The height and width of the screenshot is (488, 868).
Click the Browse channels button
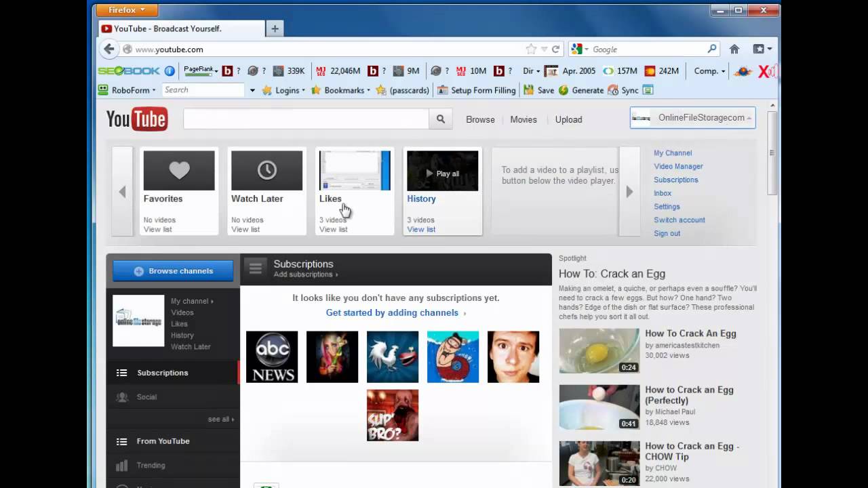(x=173, y=271)
